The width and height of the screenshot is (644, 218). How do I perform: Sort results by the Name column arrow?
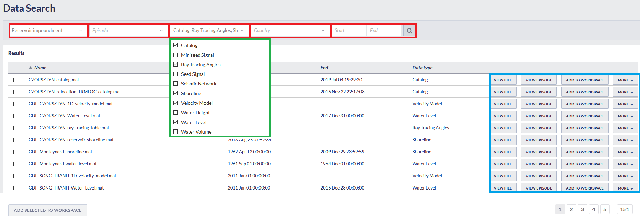point(31,68)
